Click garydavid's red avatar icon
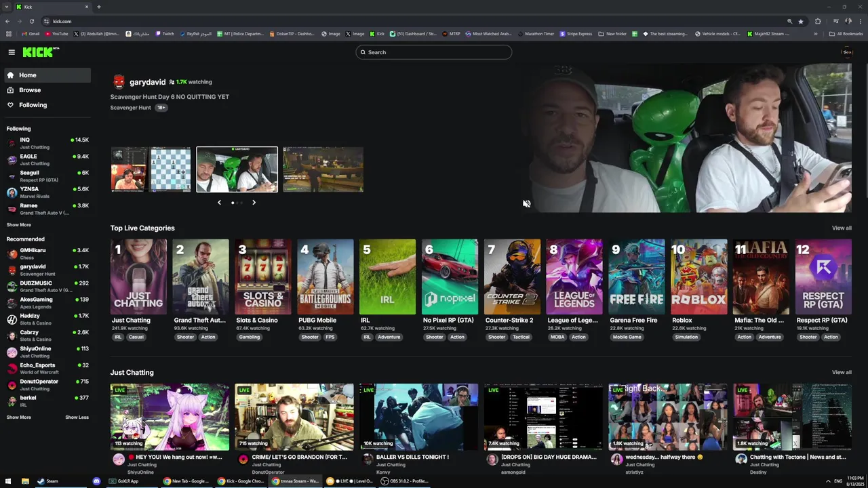 tap(119, 82)
